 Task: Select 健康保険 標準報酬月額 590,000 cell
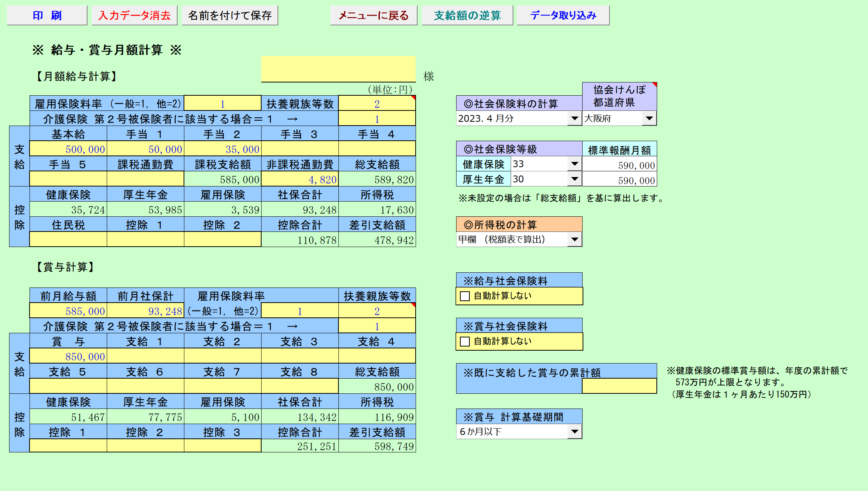coord(619,165)
